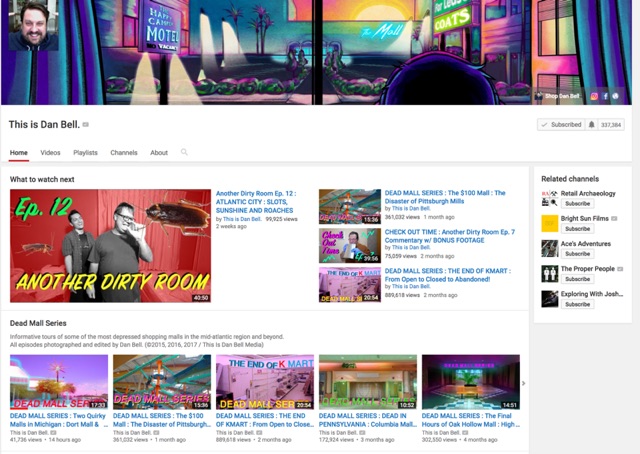Image resolution: width=640 pixels, height=454 pixels.
Task: Click the subscriber count 337,384
Action: [x=611, y=125]
